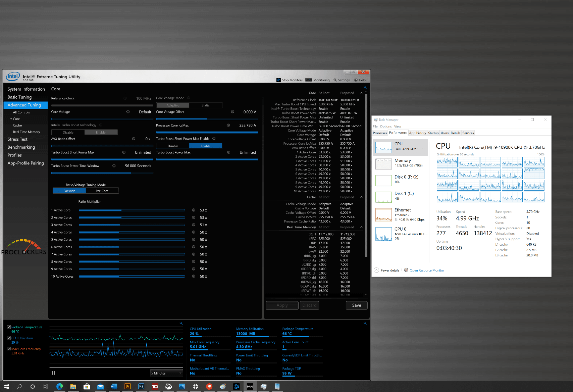Disable Turbo Boost Short Power Max
This screenshot has height=392, width=573.
[173, 146]
